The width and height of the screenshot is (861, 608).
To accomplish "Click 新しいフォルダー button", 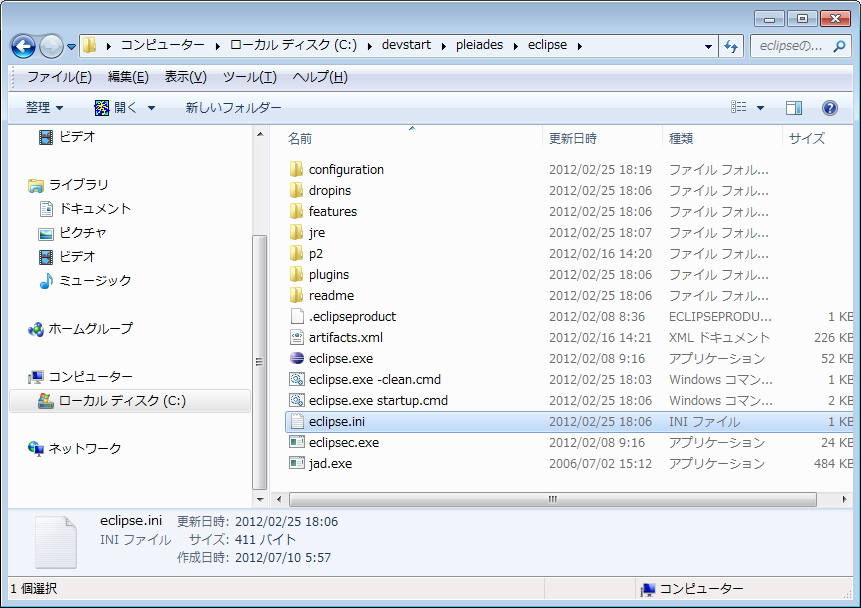I will 233,108.
